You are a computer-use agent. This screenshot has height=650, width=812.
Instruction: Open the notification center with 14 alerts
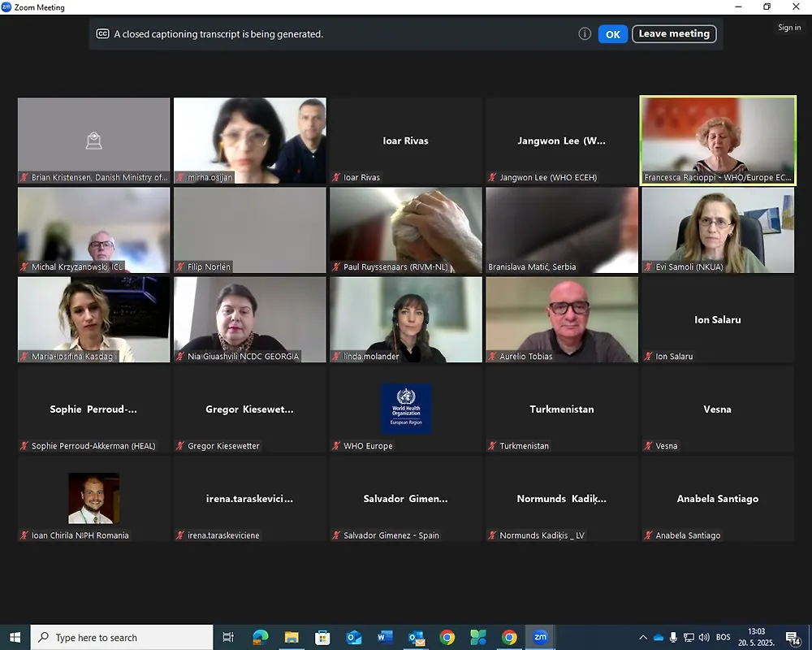click(x=792, y=637)
